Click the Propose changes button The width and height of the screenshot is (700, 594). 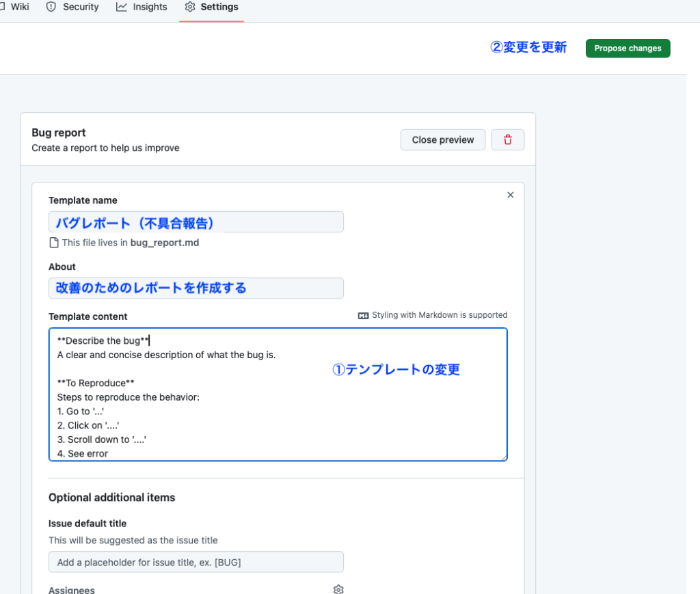[627, 48]
